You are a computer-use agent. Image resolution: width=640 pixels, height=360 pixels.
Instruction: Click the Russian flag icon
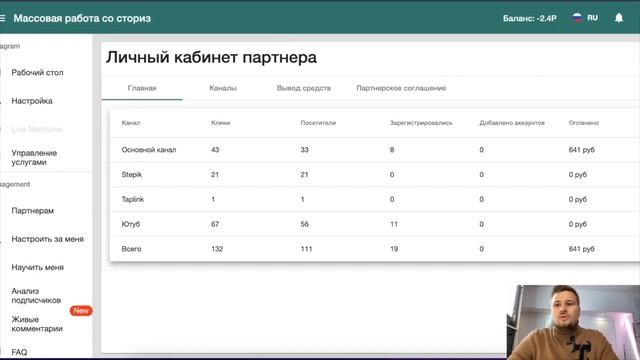pos(577,18)
